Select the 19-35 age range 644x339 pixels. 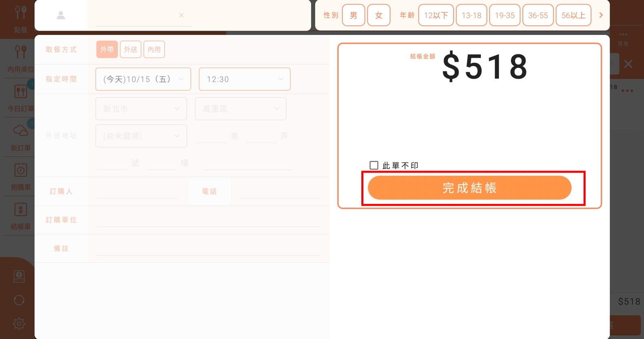pyautogui.click(x=505, y=16)
